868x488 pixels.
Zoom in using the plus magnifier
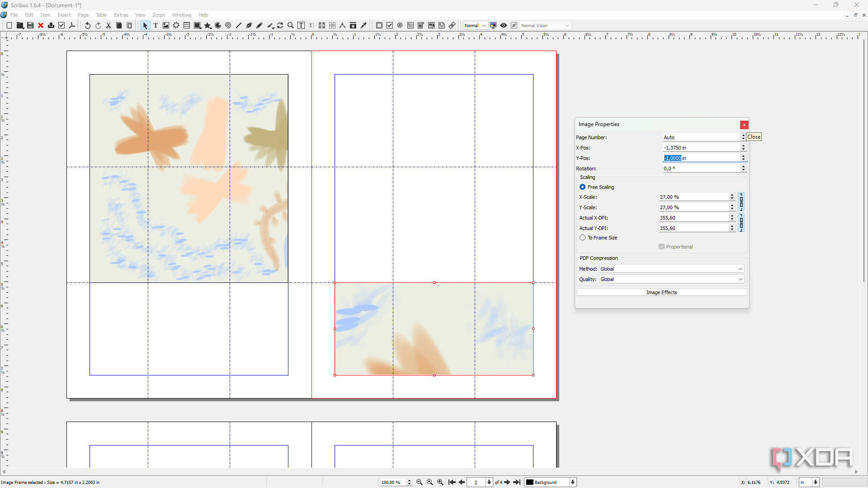click(x=440, y=482)
